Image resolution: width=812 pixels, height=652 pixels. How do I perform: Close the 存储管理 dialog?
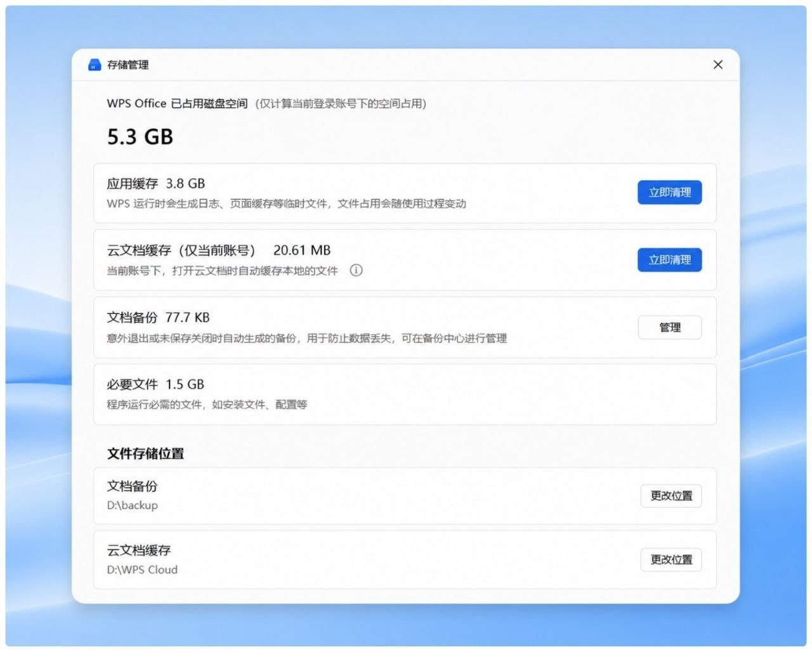click(x=717, y=65)
